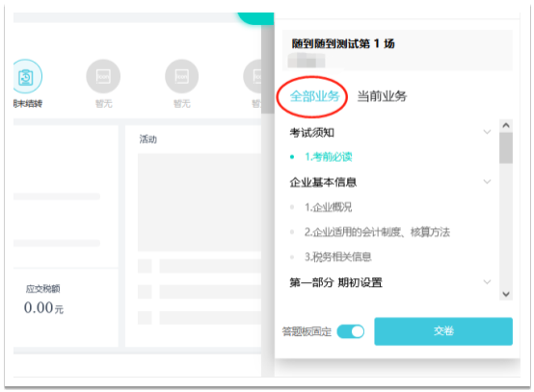This screenshot has width=534, height=392.
Task: Open the 3.税务相关信息 item
Action: click(337, 257)
